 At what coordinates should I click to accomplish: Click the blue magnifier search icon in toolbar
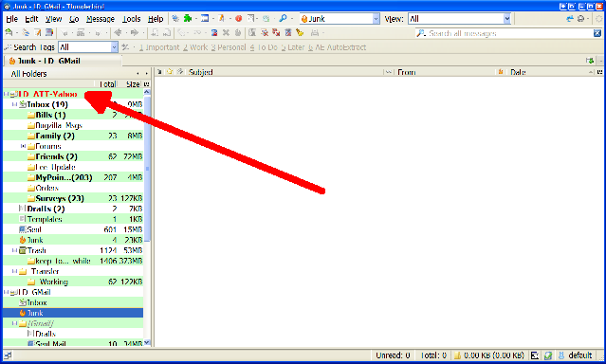(283, 18)
